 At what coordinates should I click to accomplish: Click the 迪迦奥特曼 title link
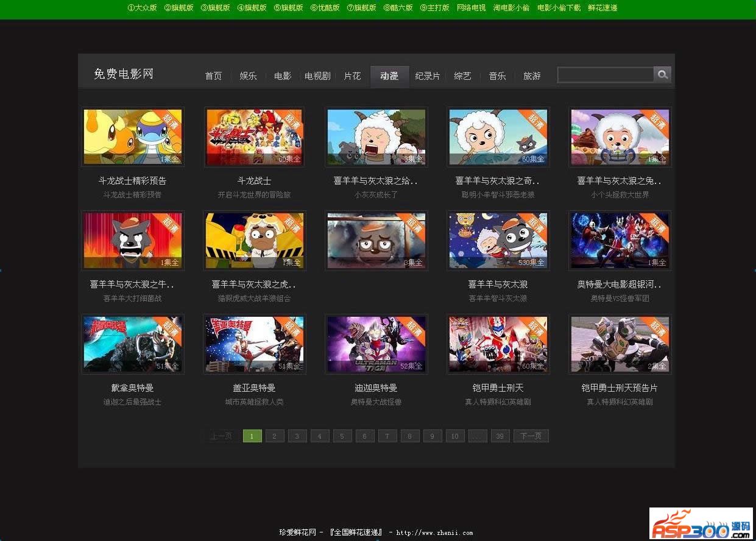(x=376, y=388)
